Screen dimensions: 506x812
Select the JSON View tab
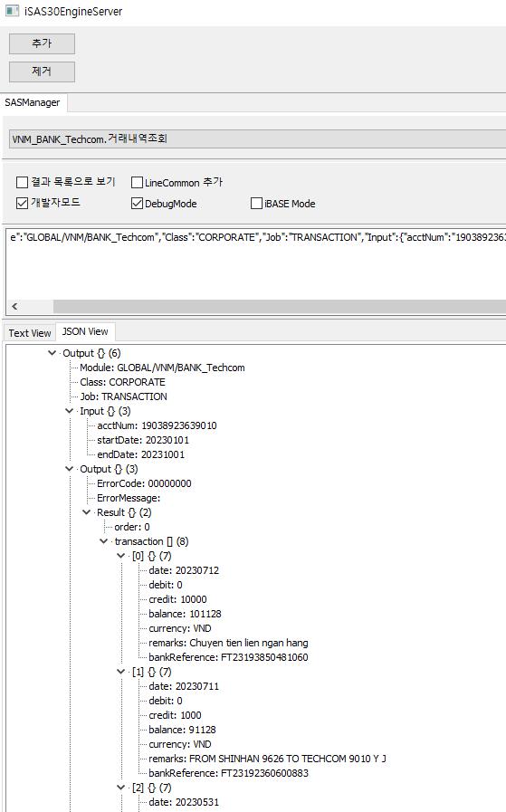click(x=85, y=331)
